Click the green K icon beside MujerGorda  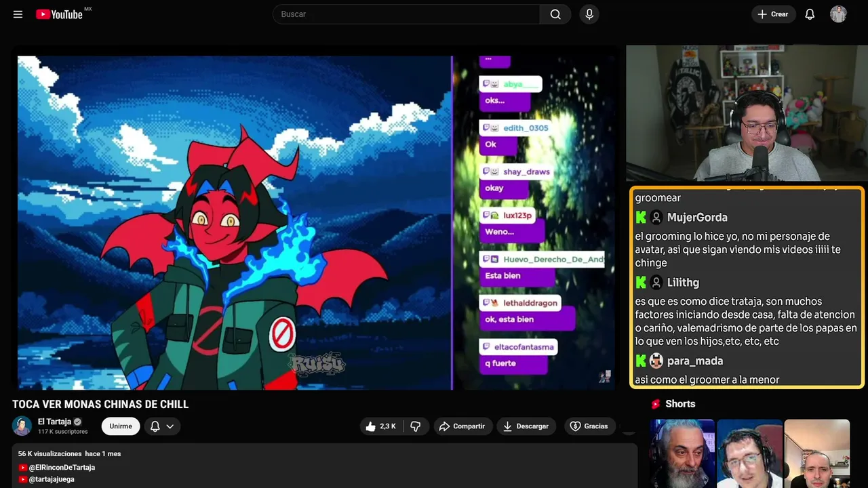pyautogui.click(x=641, y=218)
